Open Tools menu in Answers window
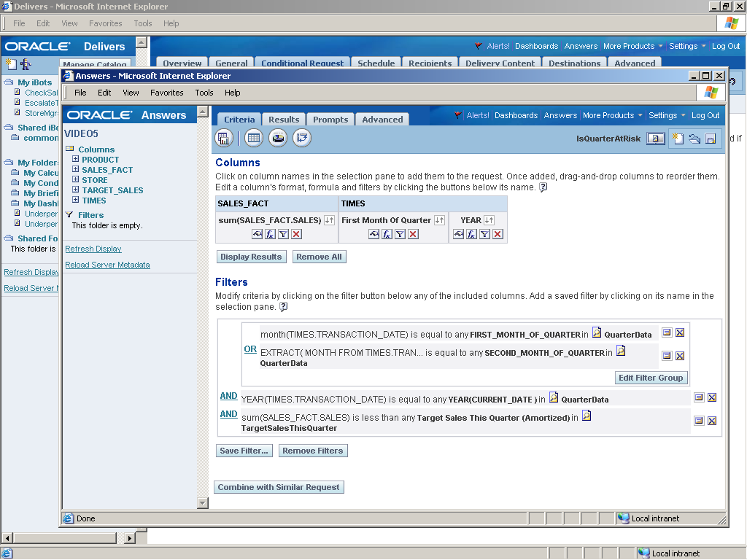The image size is (747, 560). point(204,93)
